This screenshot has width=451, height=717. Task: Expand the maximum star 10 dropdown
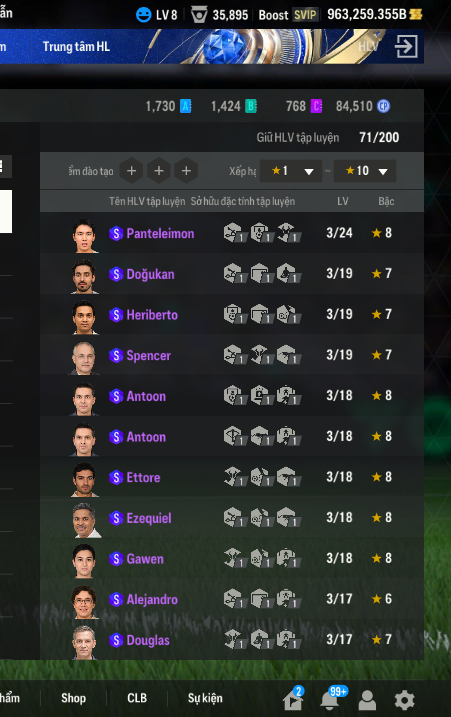click(365, 171)
